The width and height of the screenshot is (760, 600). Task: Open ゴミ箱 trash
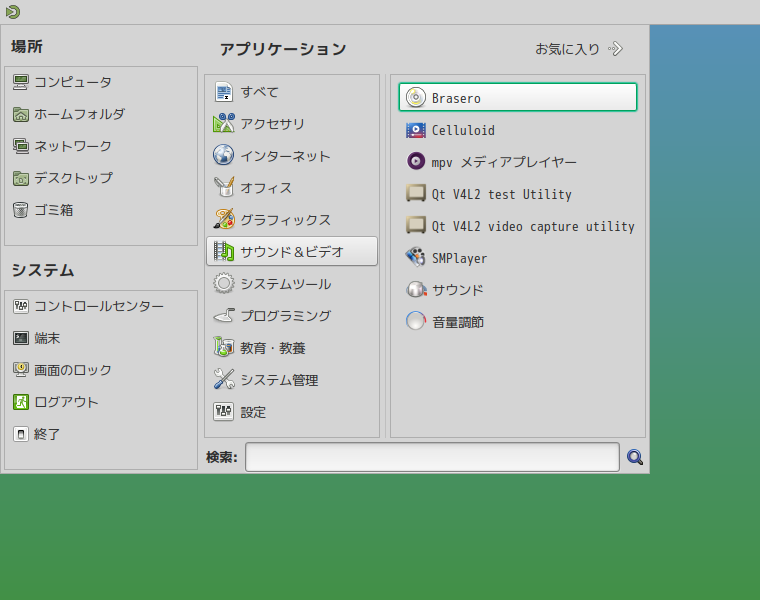click(101, 210)
